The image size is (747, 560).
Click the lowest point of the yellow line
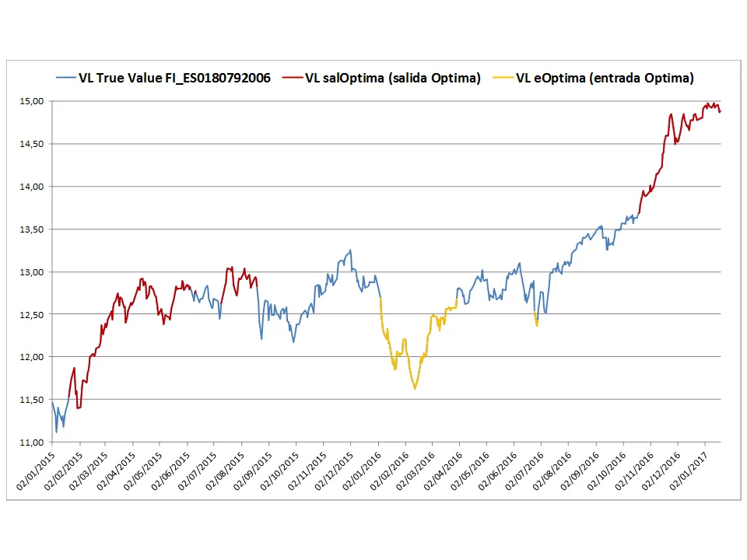point(415,388)
